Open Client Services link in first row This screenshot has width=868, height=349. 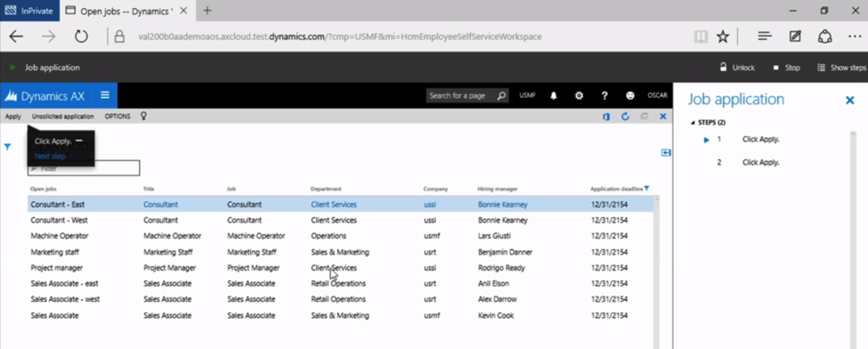(334, 205)
